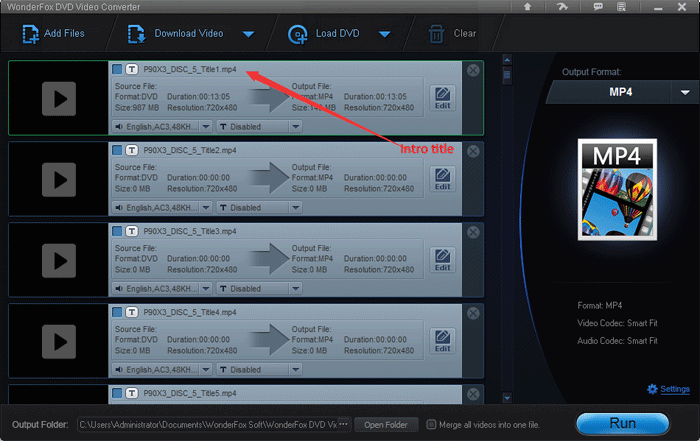Image resolution: width=700 pixels, height=441 pixels.
Task: Click the Add Files label
Action: pyautogui.click(x=64, y=33)
